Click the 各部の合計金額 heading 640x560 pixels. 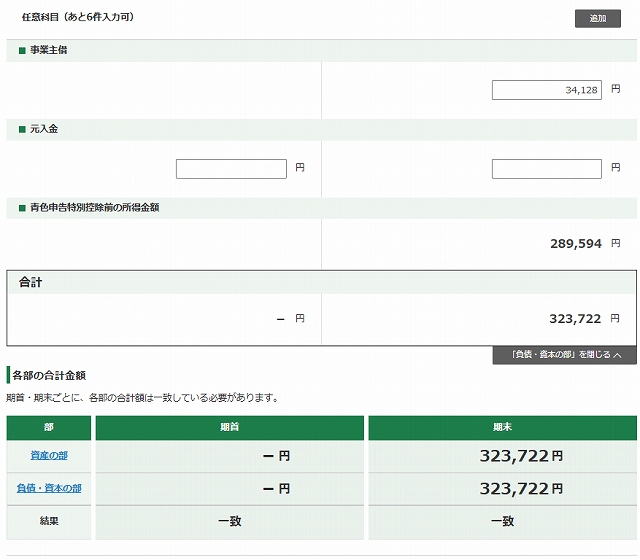point(50,375)
